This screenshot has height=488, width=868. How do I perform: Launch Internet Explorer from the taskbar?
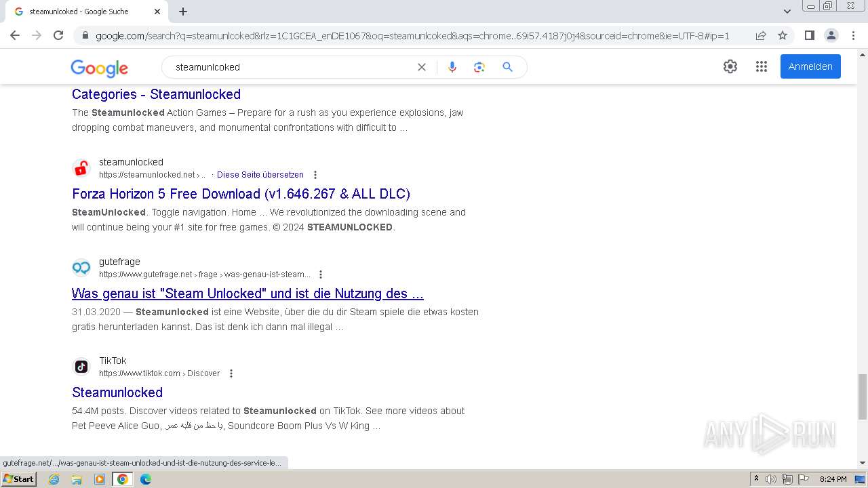tap(54, 479)
